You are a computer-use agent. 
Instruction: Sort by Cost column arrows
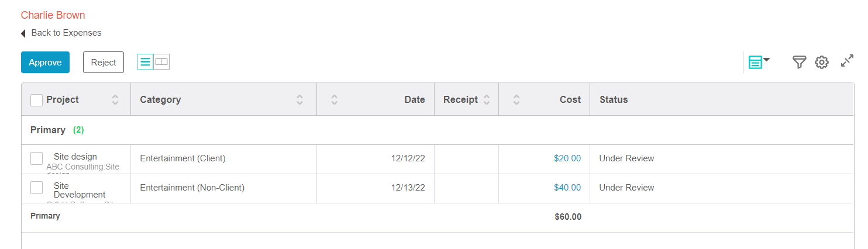click(x=516, y=100)
